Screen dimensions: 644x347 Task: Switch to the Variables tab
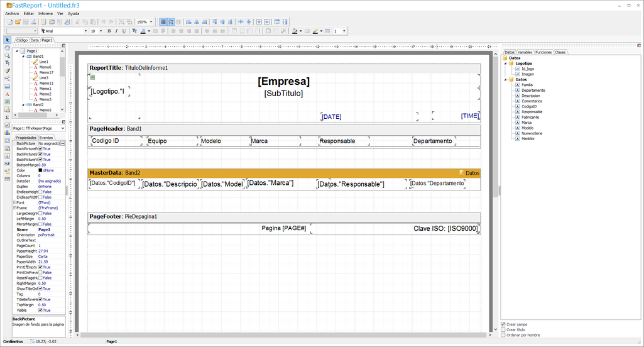525,52
